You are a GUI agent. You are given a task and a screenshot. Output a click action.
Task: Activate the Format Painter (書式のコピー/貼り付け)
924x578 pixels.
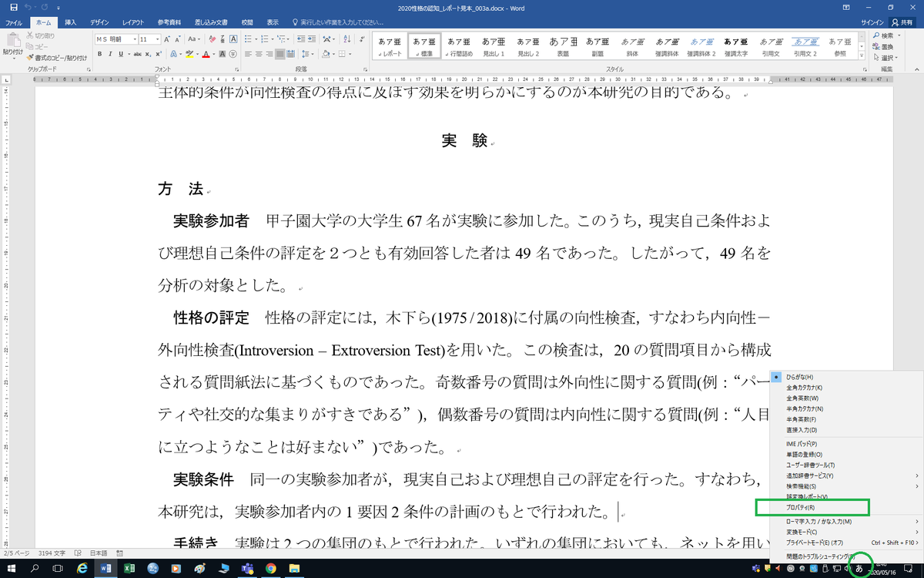coord(31,57)
